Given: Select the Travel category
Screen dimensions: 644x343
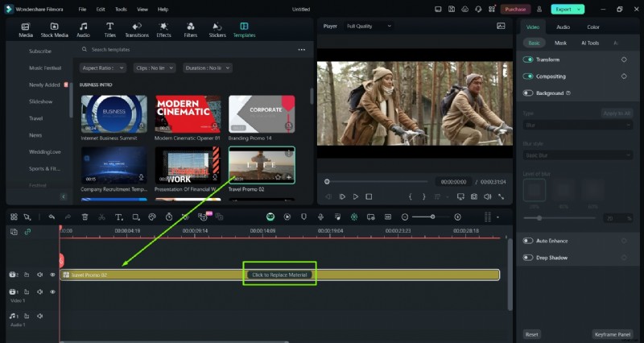Looking at the screenshot, I should click(35, 118).
